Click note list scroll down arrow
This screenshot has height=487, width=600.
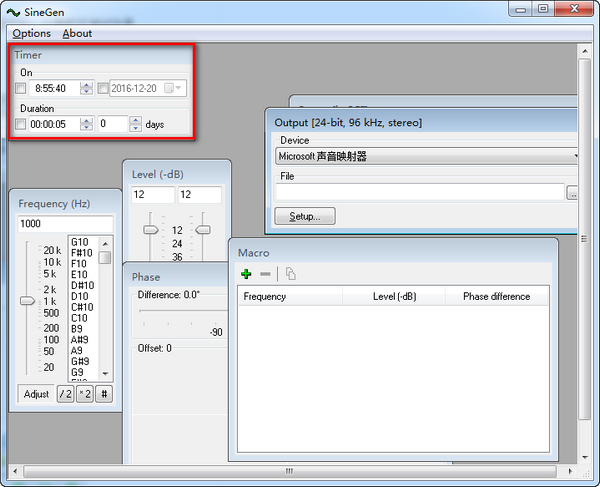click(105, 374)
